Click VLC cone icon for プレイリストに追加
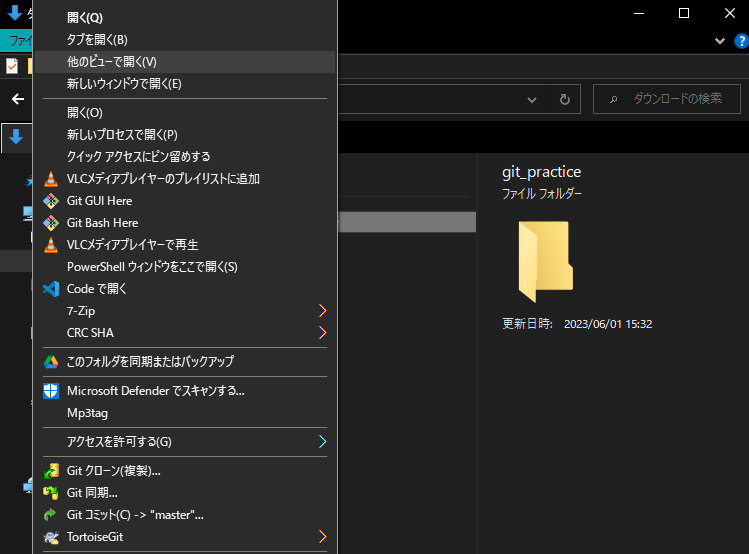The width and height of the screenshot is (749, 554). [51, 179]
